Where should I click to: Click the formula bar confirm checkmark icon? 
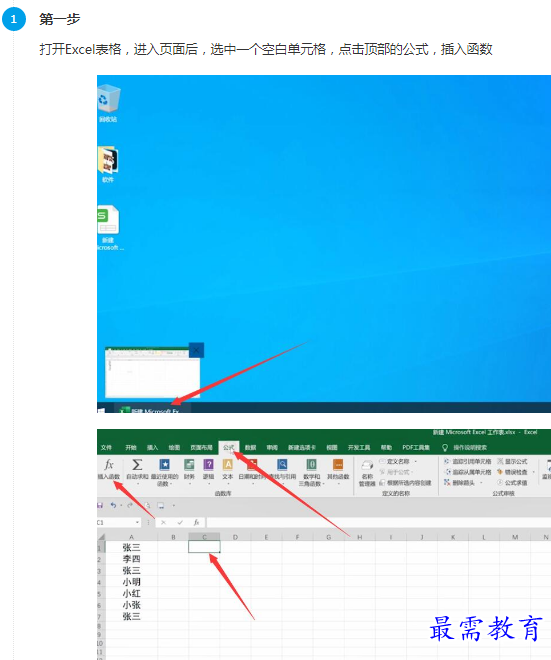point(180,522)
